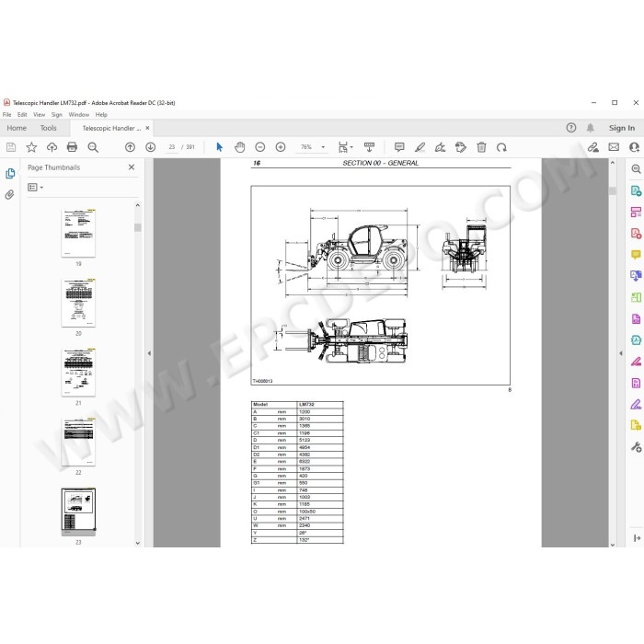The image size is (644, 644).
Task: Open the File menu
Action: coord(7,115)
